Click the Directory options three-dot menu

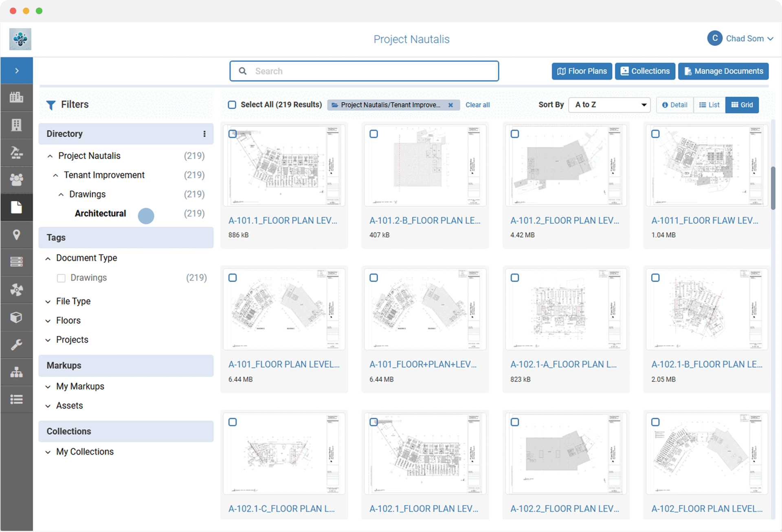[204, 134]
